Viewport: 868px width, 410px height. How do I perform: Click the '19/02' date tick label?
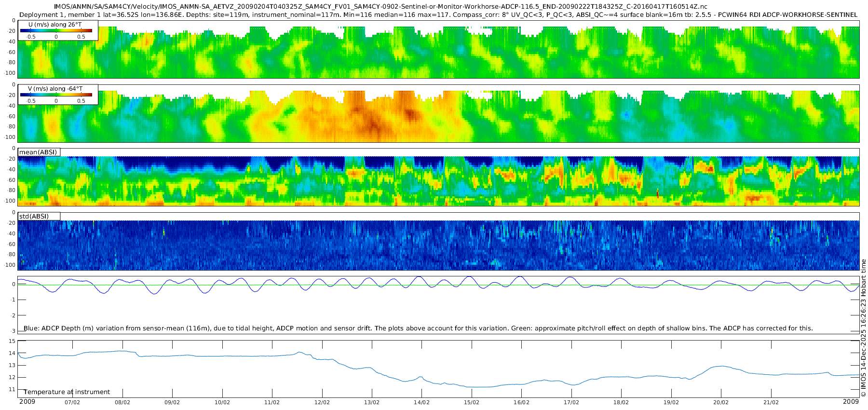point(671,402)
